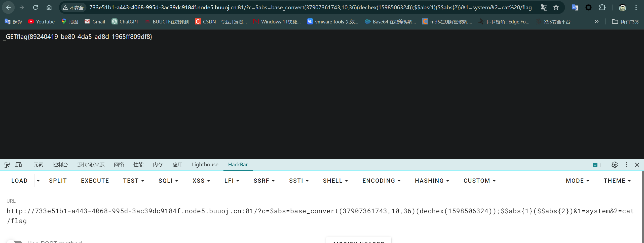Click the browser address bar URL
Image resolution: width=644 pixels, height=243 pixels.
click(x=310, y=8)
